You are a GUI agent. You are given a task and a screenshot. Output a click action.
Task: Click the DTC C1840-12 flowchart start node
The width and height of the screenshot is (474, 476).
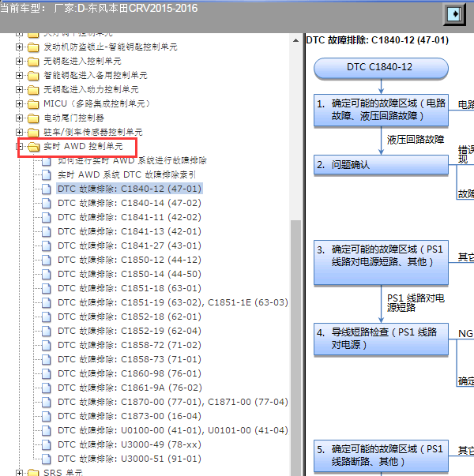tap(381, 68)
